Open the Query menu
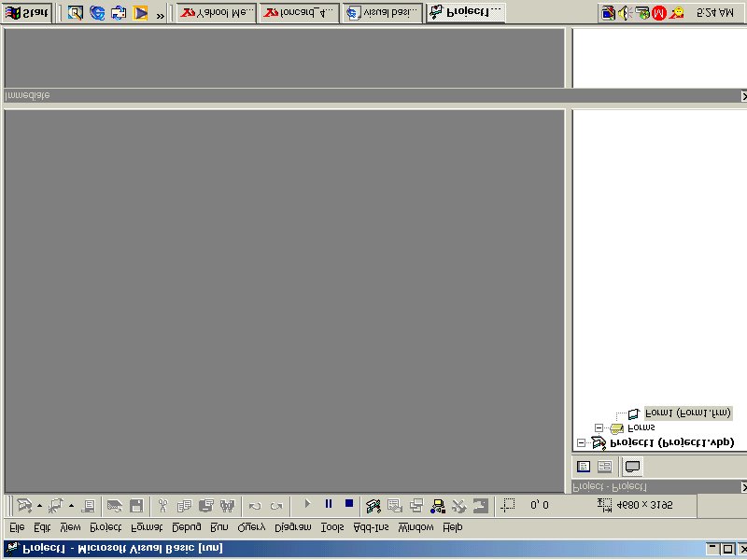This screenshot has height=560, width=747. 251,527
